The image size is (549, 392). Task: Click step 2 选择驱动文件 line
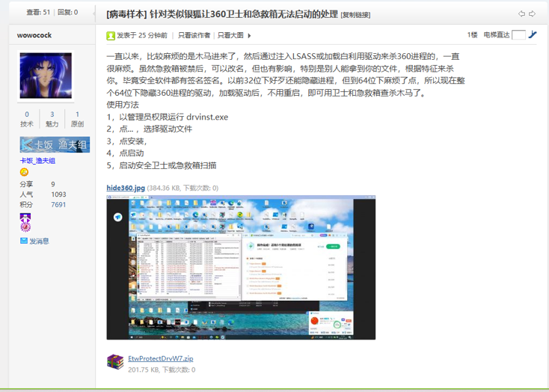pyautogui.click(x=150, y=129)
